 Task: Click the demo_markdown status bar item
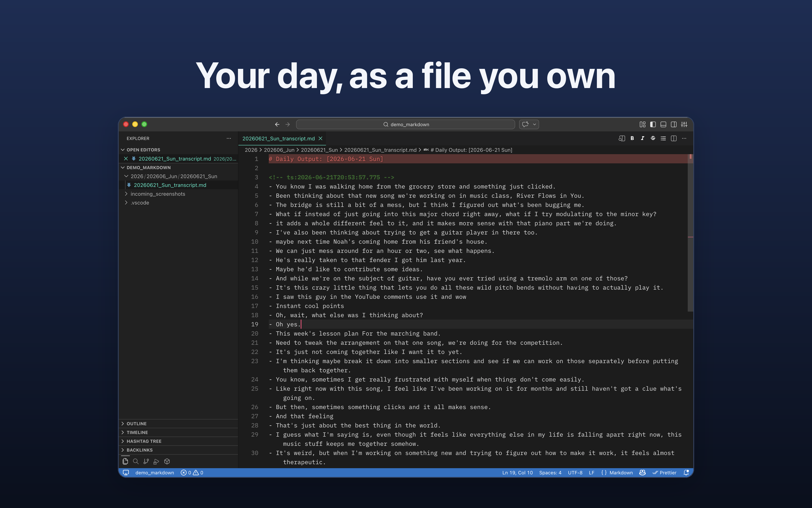(155, 473)
